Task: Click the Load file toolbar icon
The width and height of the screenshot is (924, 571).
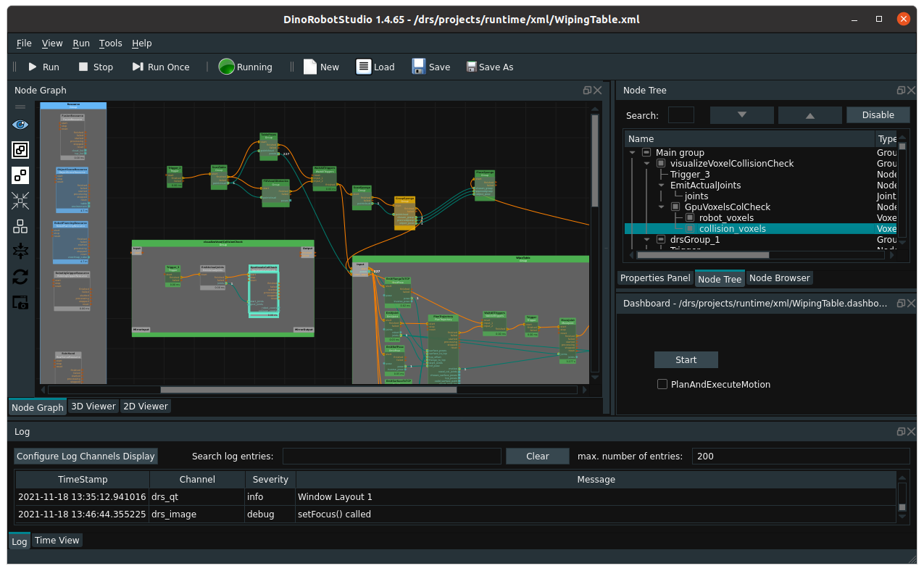Action: click(375, 67)
